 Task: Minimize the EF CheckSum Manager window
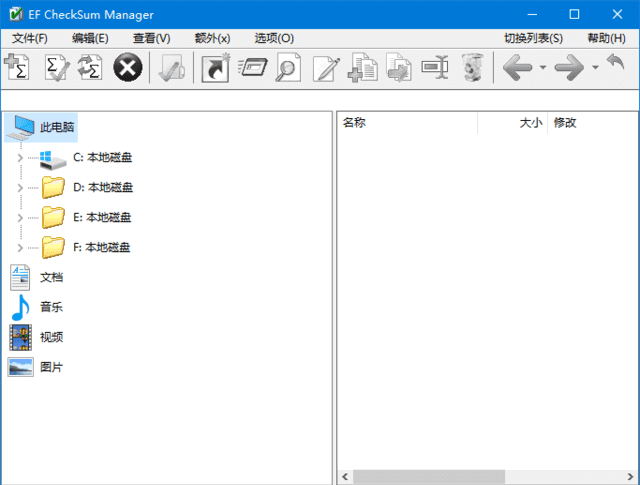(x=532, y=14)
